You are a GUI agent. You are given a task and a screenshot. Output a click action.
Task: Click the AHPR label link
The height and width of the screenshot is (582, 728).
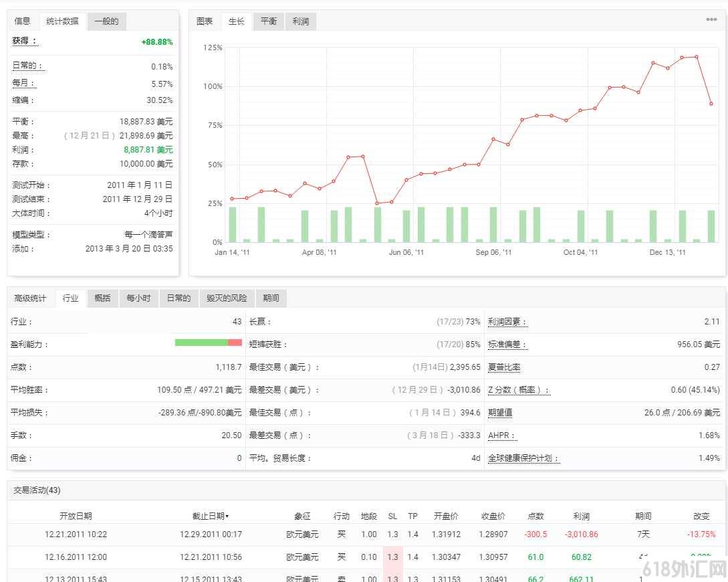click(501, 435)
